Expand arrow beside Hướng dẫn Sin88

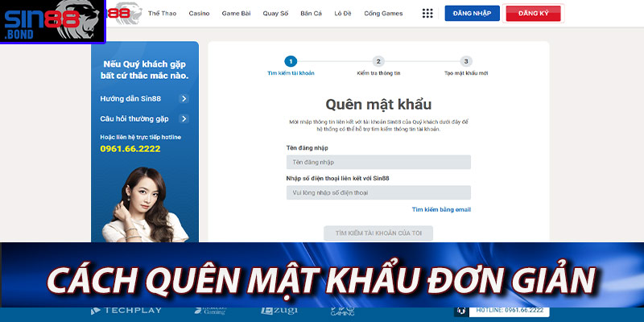[x=184, y=98]
